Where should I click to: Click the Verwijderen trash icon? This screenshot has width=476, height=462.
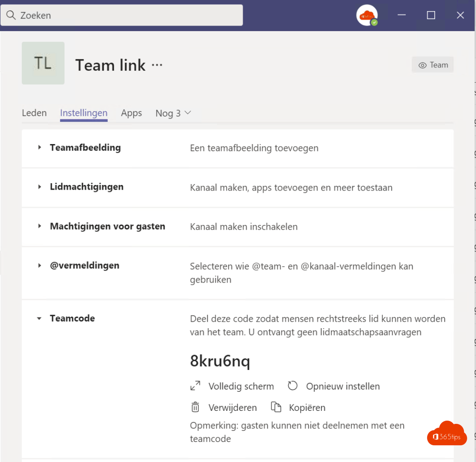click(x=195, y=407)
